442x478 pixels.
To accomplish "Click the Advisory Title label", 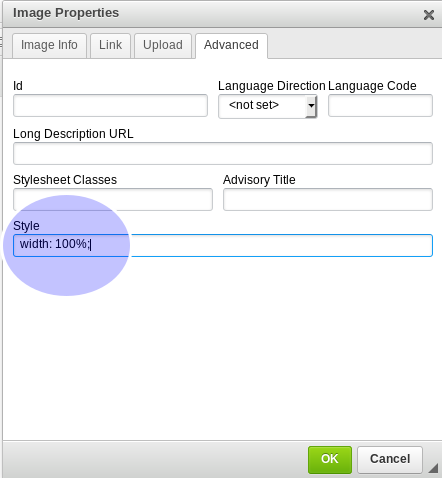I will tap(259, 180).
